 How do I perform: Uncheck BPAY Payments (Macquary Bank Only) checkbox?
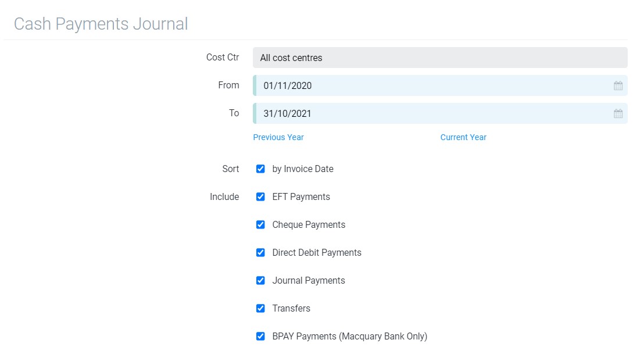(x=260, y=337)
